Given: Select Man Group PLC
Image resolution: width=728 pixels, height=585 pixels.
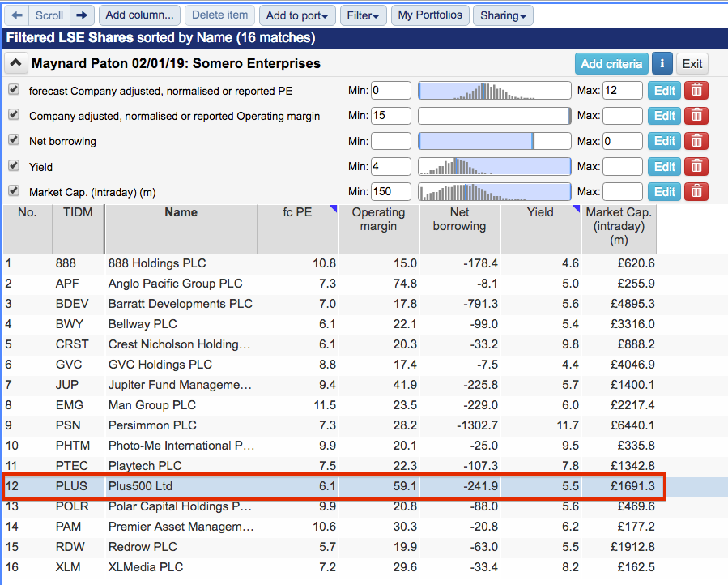Looking at the screenshot, I should [x=151, y=405].
